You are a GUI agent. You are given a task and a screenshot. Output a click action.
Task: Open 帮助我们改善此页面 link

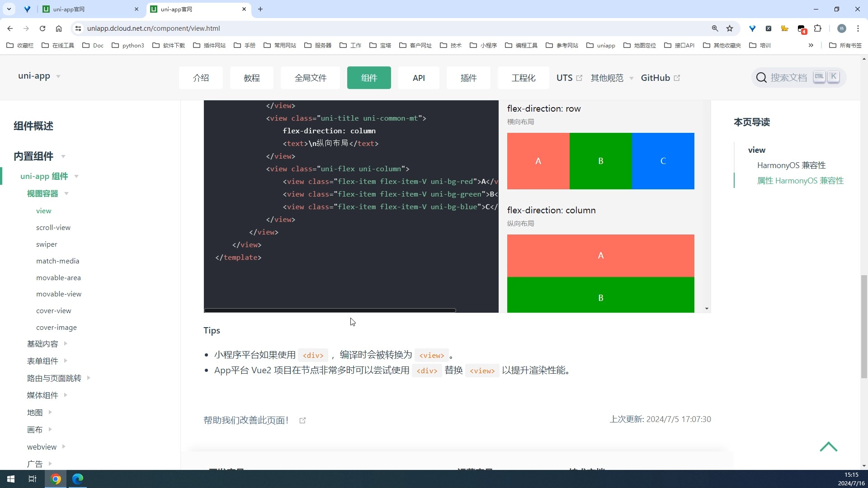pos(246,421)
